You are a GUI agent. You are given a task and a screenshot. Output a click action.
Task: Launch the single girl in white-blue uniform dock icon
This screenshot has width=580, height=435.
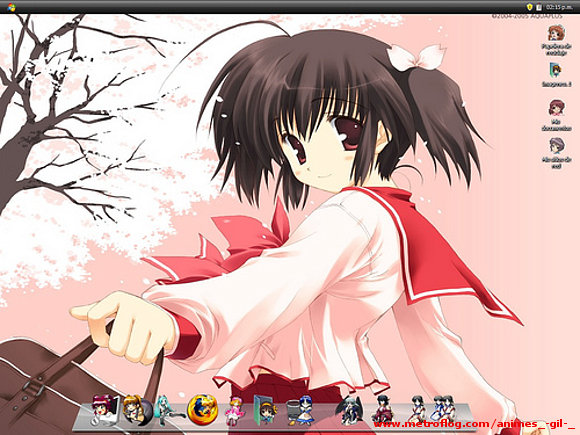click(417, 409)
